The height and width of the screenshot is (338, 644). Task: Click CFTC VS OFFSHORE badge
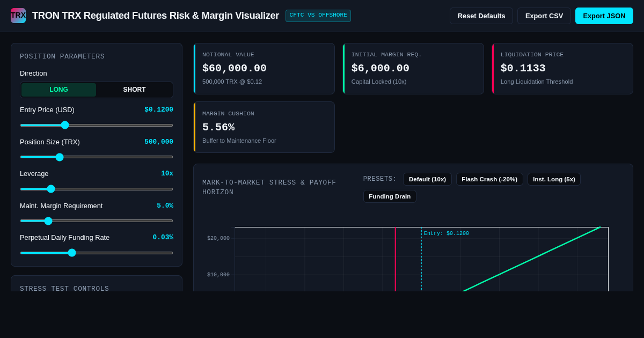pos(318,16)
